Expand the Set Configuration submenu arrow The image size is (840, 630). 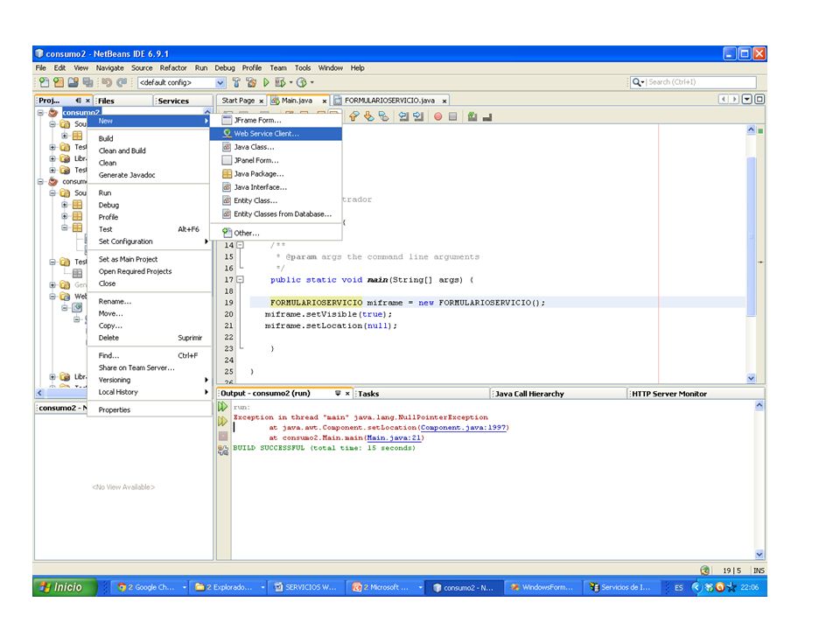(206, 241)
